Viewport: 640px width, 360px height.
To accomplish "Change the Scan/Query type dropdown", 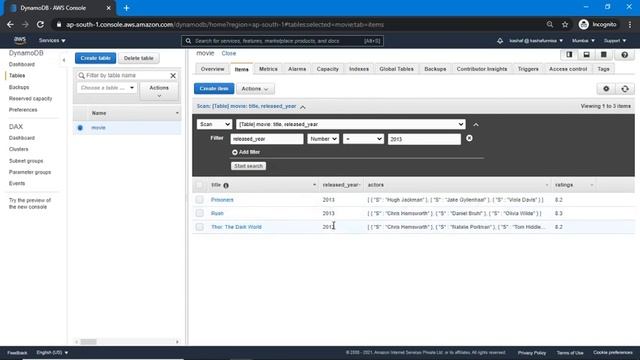I will pyautogui.click(x=214, y=124).
